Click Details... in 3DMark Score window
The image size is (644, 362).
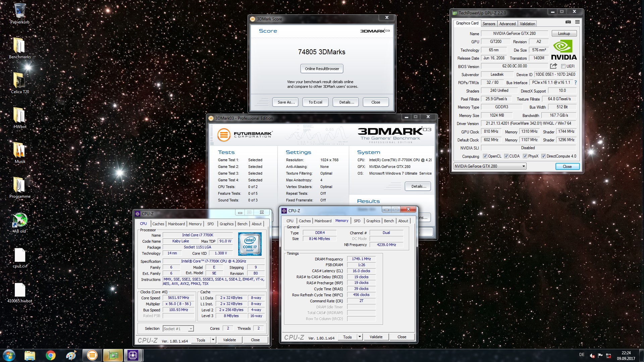coord(346,102)
